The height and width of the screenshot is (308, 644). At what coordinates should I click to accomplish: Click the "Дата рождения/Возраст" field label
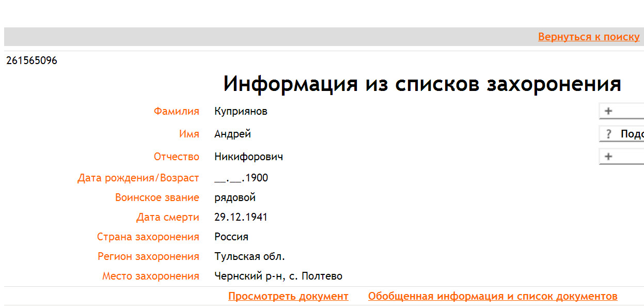(138, 178)
